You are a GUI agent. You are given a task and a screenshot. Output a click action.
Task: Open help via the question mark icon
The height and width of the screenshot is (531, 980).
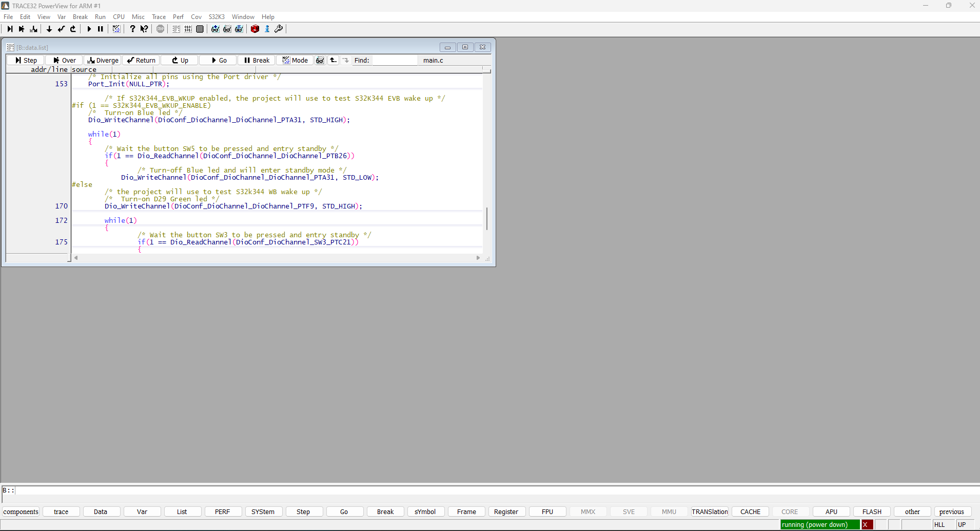pyautogui.click(x=132, y=29)
